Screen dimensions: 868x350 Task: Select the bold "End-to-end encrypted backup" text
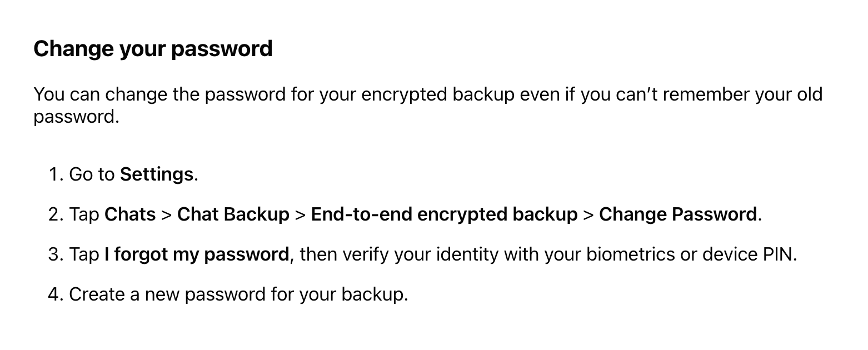445,214
